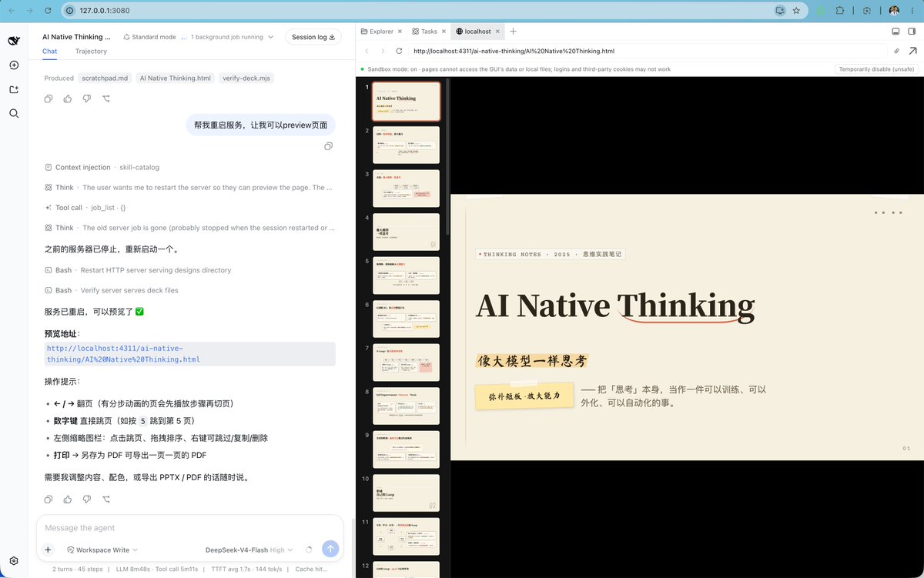Thumbs up the last assistant reply
Image resolution: width=924 pixels, height=578 pixels.
68,499
